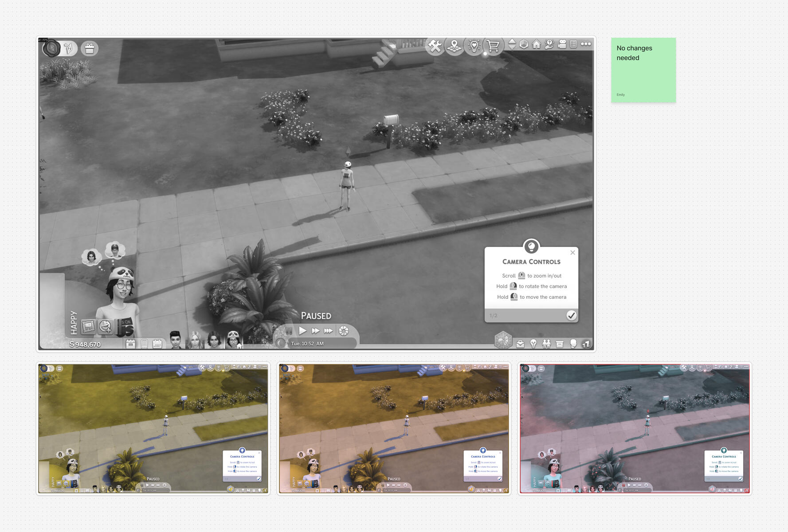Viewport: 788px width, 532px height.
Task: Confirm Camera Controls tip with checkmark
Action: click(x=571, y=315)
